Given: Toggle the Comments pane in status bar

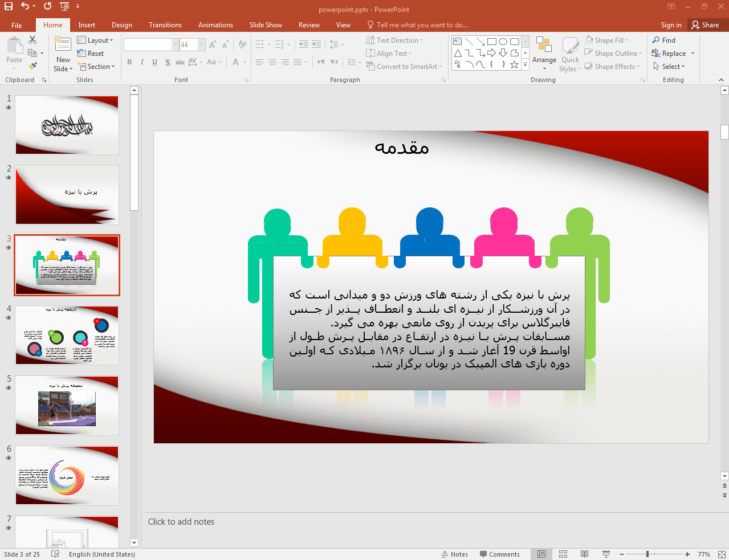Looking at the screenshot, I should [x=500, y=554].
